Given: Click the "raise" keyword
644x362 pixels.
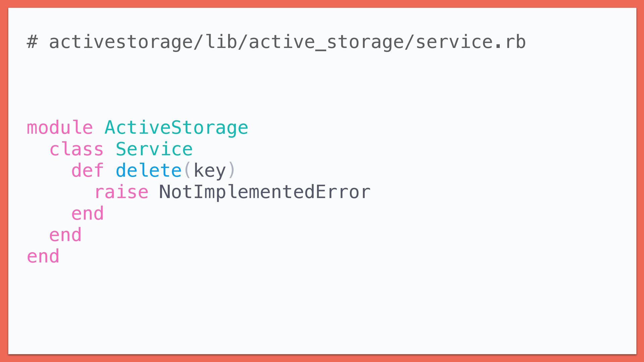Looking at the screenshot, I should 121,192.
